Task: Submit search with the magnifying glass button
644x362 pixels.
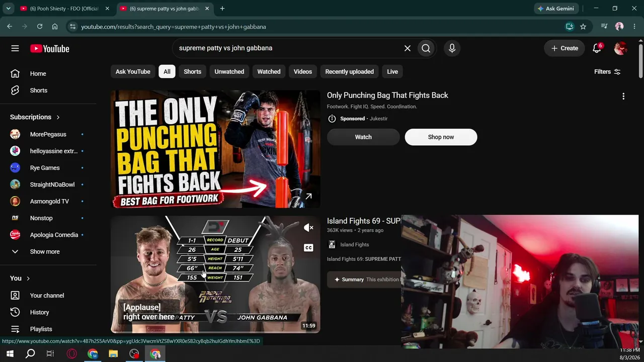Action: click(426, 48)
